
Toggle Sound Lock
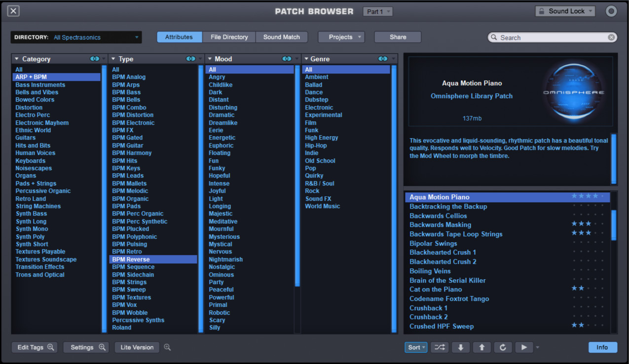pos(565,11)
